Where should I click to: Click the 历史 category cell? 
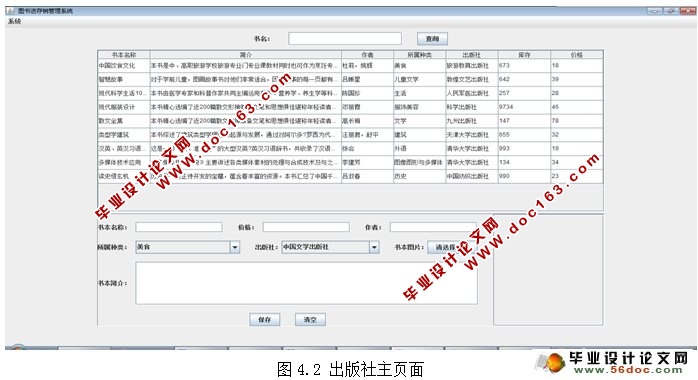(419, 176)
